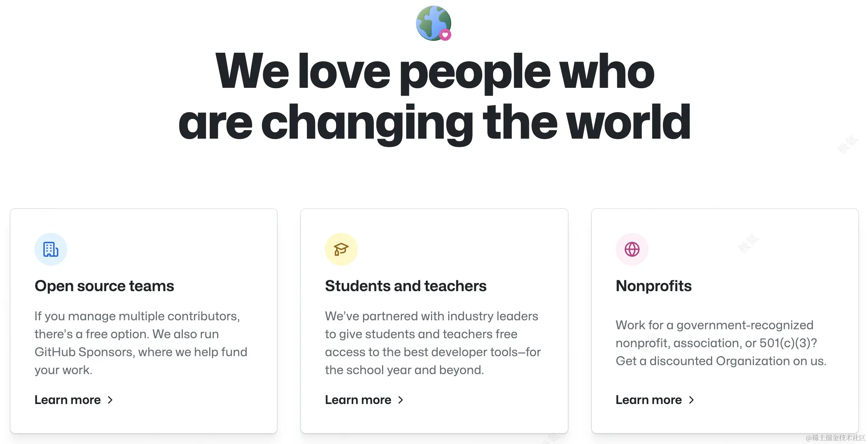
Task: Click the watermark text in the bottom-right corner
Action: click(x=835, y=438)
